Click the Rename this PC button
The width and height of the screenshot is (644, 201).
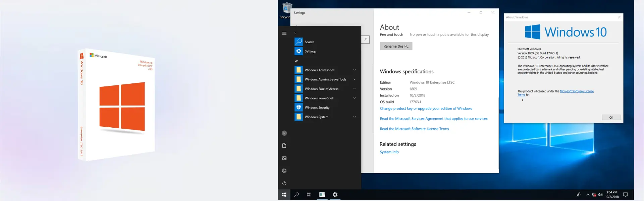[x=396, y=46]
